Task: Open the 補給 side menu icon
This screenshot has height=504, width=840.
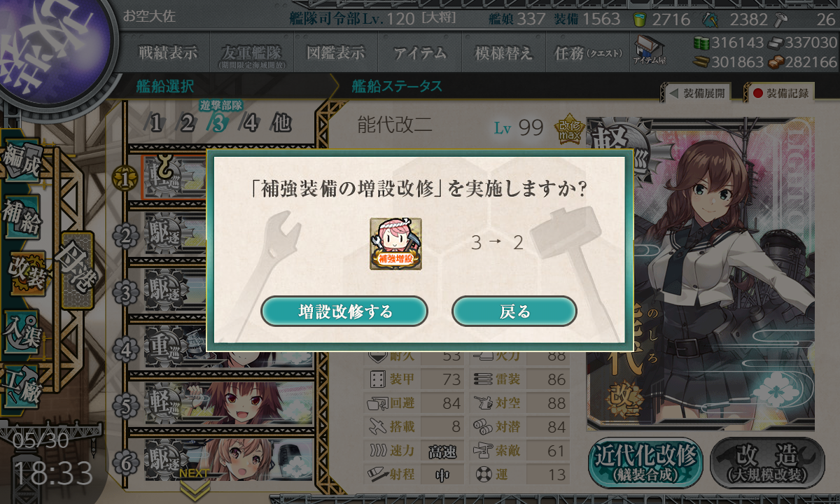Action: tap(21, 218)
